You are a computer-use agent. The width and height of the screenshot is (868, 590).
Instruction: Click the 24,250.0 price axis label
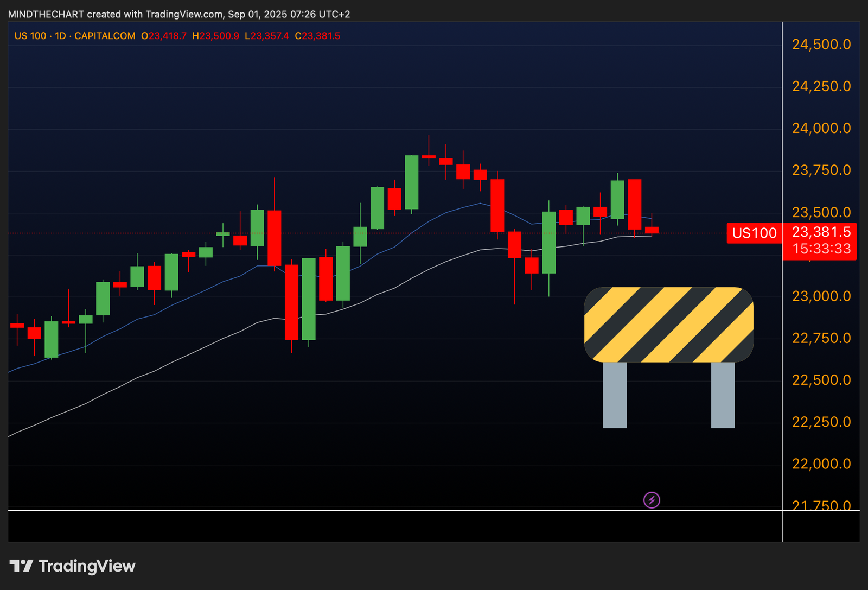(x=821, y=86)
